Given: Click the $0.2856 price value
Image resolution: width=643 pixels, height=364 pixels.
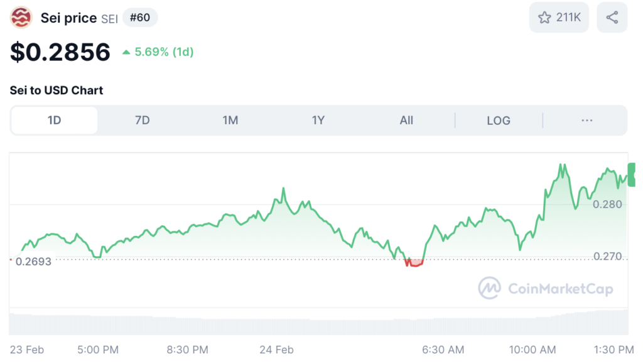Looking at the screenshot, I should [x=60, y=52].
